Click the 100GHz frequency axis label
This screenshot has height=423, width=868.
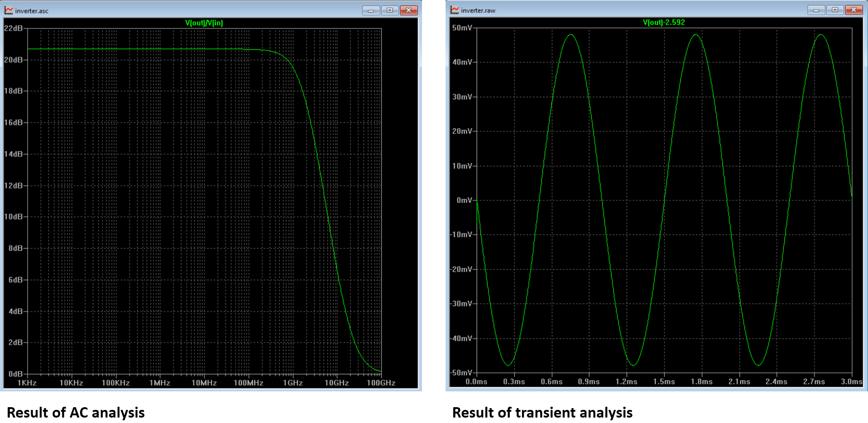[x=381, y=383]
